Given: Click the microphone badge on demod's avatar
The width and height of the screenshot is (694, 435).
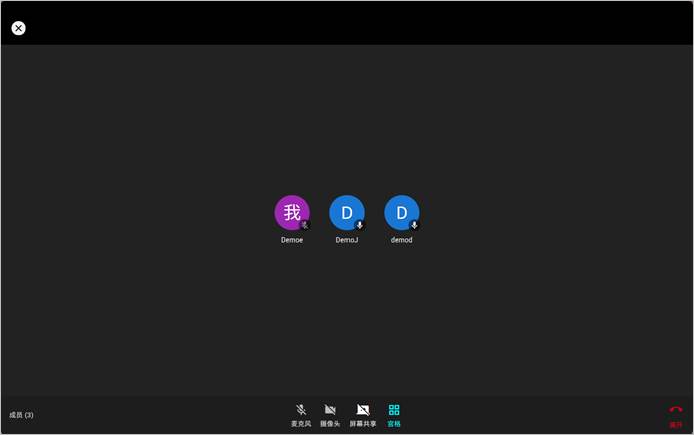Looking at the screenshot, I should pos(414,225).
